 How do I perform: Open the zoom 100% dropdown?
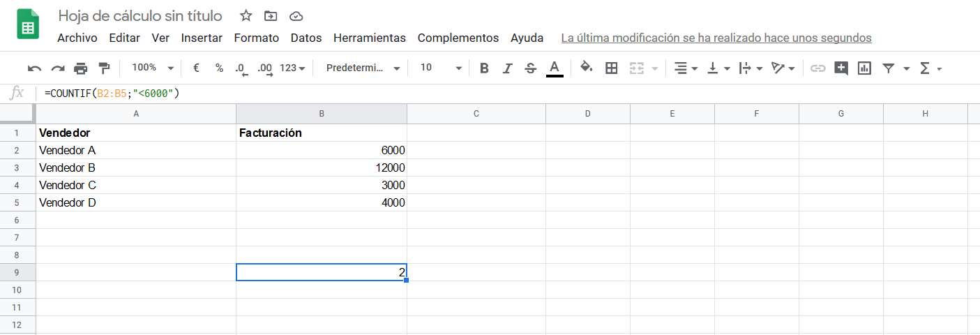pyautogui.click(x=153, y=68)
